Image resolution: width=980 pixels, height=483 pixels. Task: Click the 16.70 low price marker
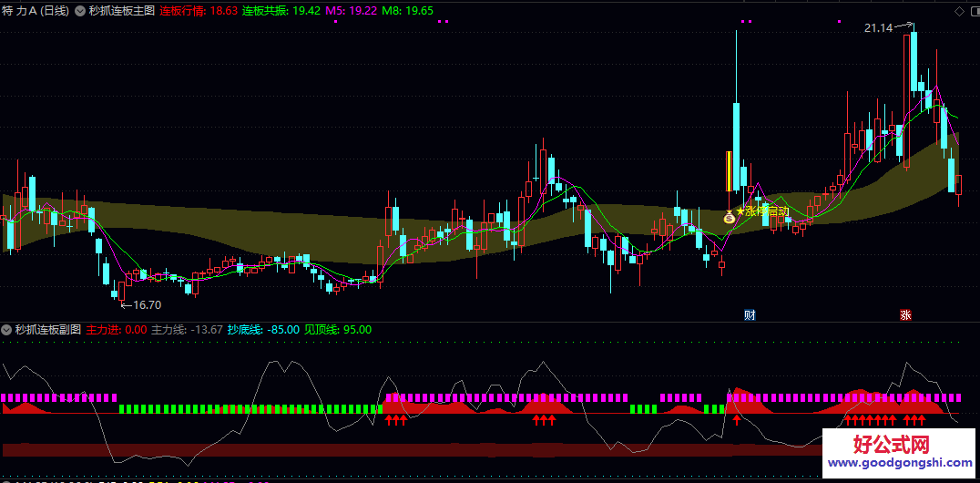(x=146, y=305)
